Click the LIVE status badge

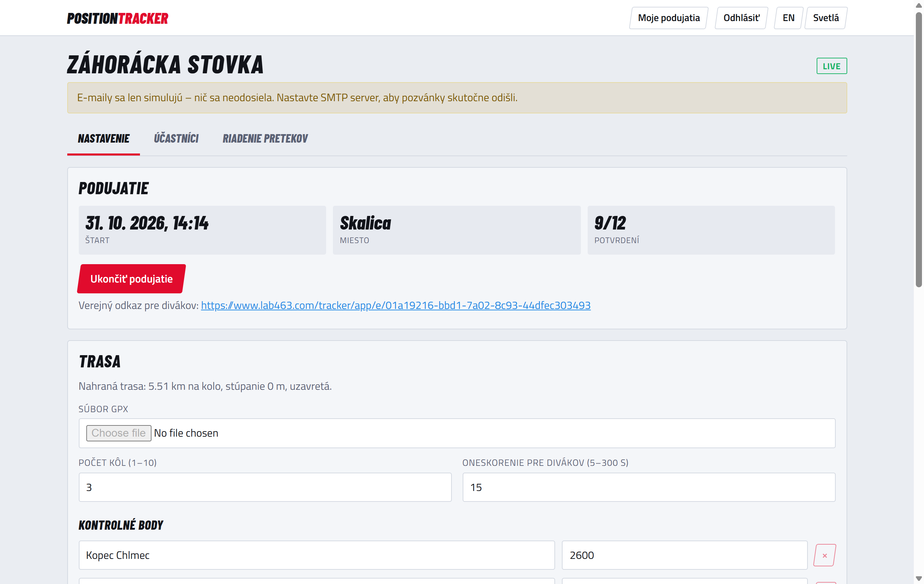click(832, 66)
